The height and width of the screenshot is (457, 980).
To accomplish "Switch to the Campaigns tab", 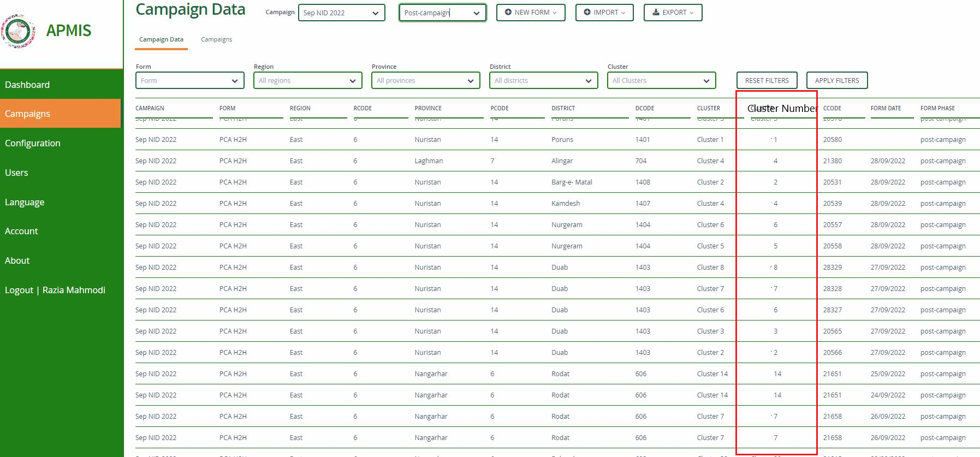I will point(216,39).
